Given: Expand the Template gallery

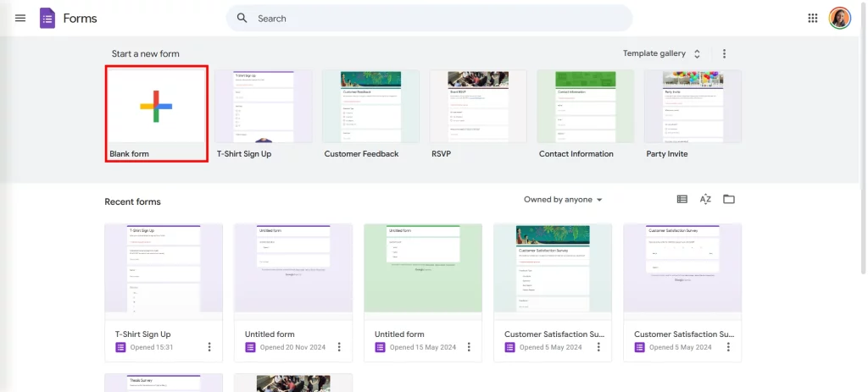Looking at the screenshot, I should pos(661,53).
